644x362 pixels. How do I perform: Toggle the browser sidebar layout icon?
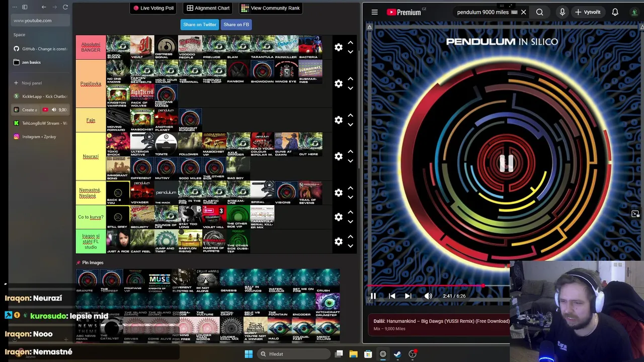pos(25,7)
